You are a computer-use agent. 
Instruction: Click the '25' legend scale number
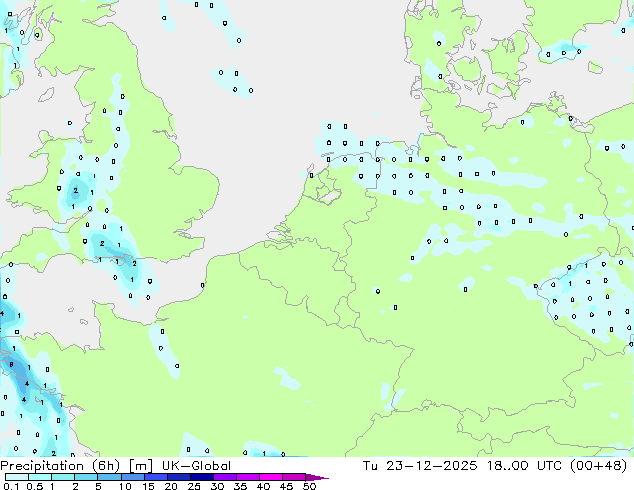[x=194, y=486]
